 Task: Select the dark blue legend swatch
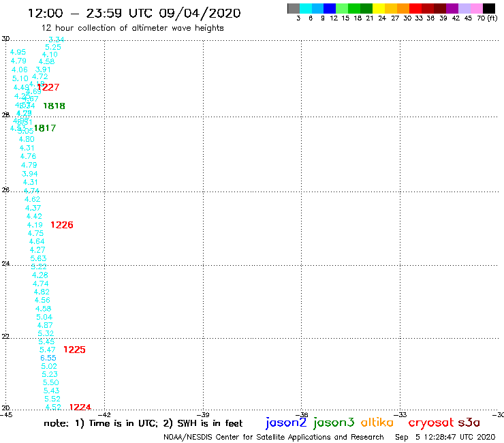[x=330, y=9]
